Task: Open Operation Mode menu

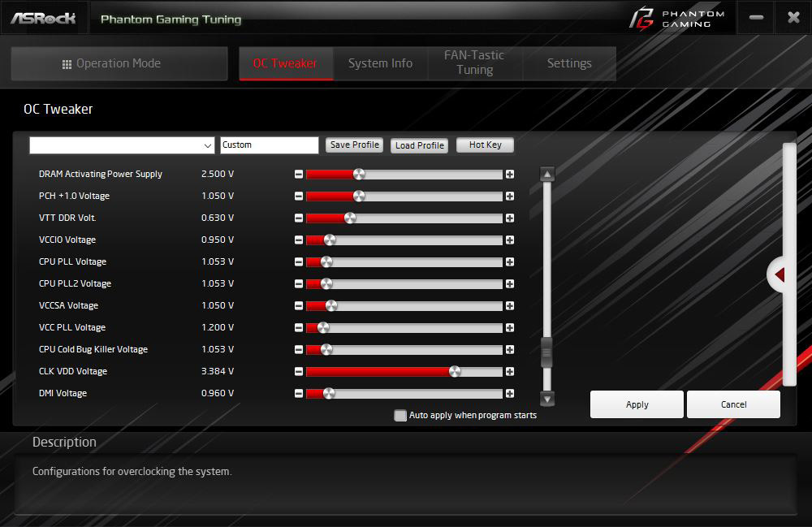Action: click(x=119, y=63)
